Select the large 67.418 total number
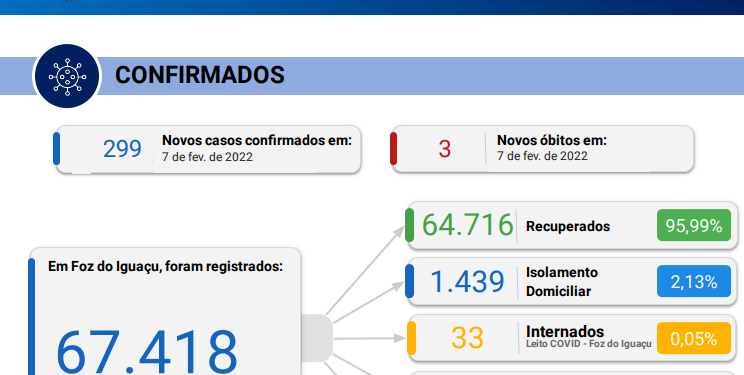 tap(147, 352)
